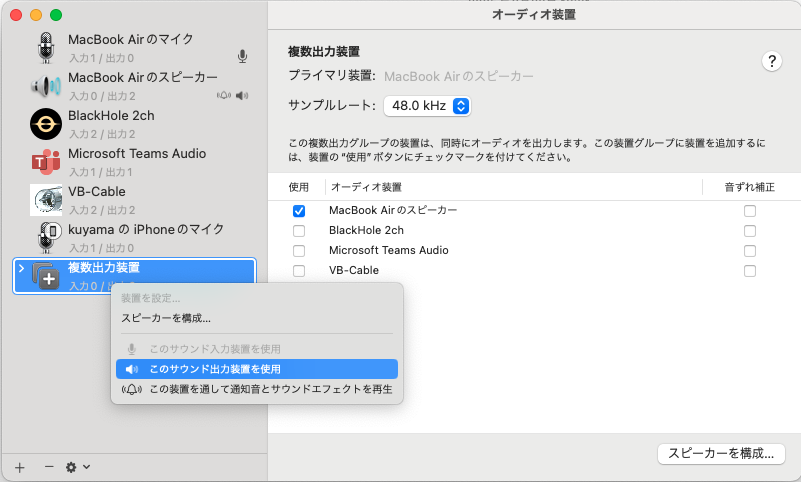The height and width of the screenshot is (482, 801).
Task: Open the プライマリ装置 dropdown
Action: tap(458, 77)
